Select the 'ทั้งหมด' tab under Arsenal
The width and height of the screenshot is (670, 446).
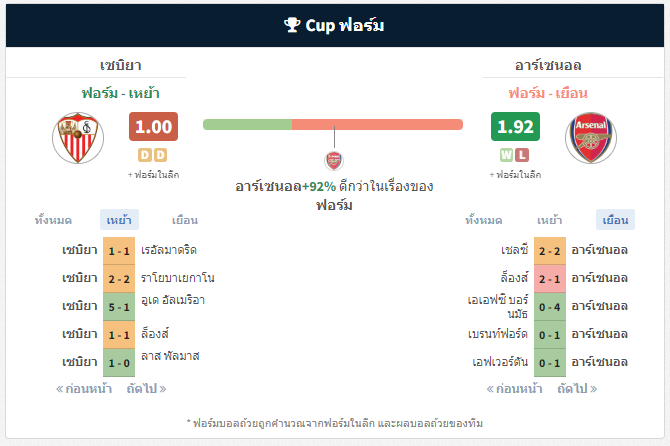[484, 220]
